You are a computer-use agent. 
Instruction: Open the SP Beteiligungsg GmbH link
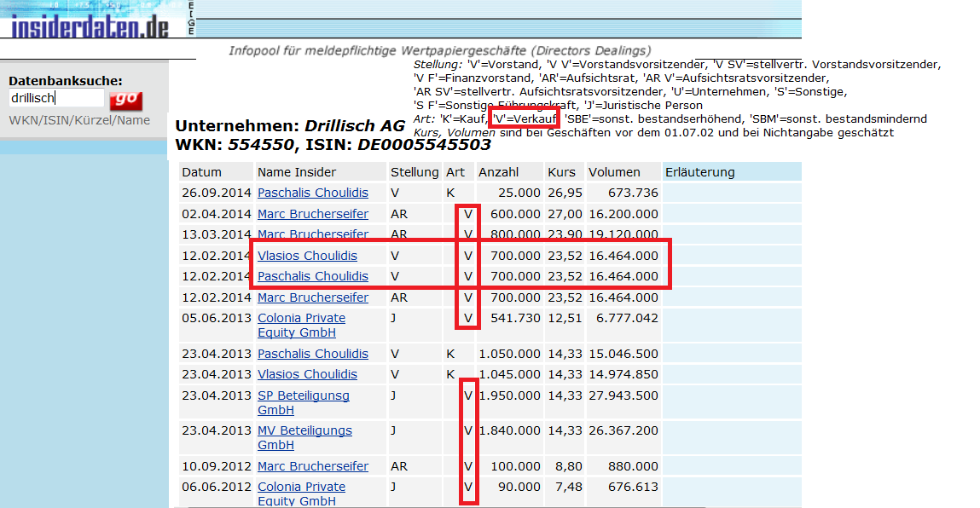point(303,403)
